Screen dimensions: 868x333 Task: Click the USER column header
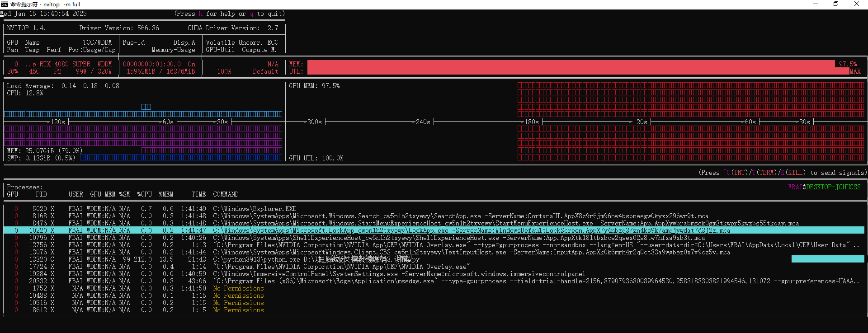[x=75, y=194]
